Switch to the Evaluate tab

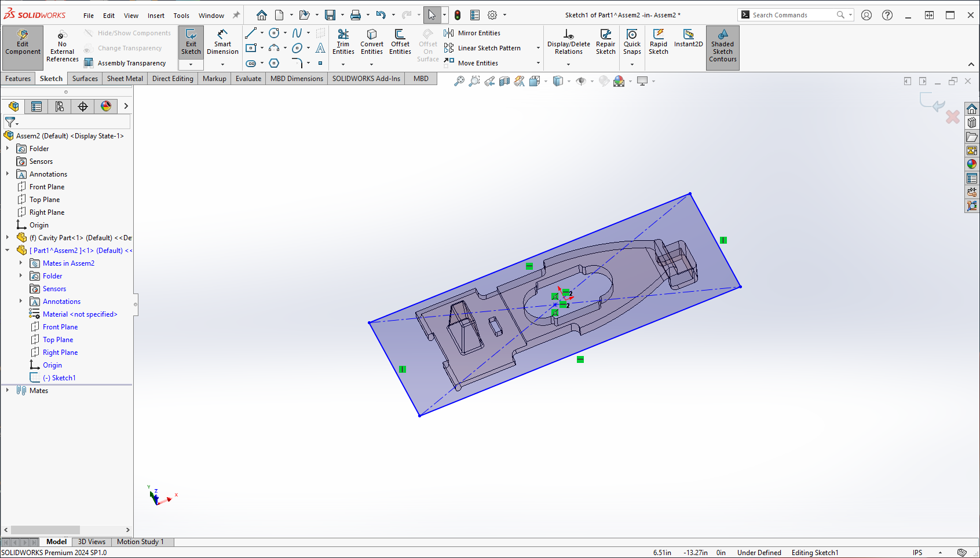248,79
